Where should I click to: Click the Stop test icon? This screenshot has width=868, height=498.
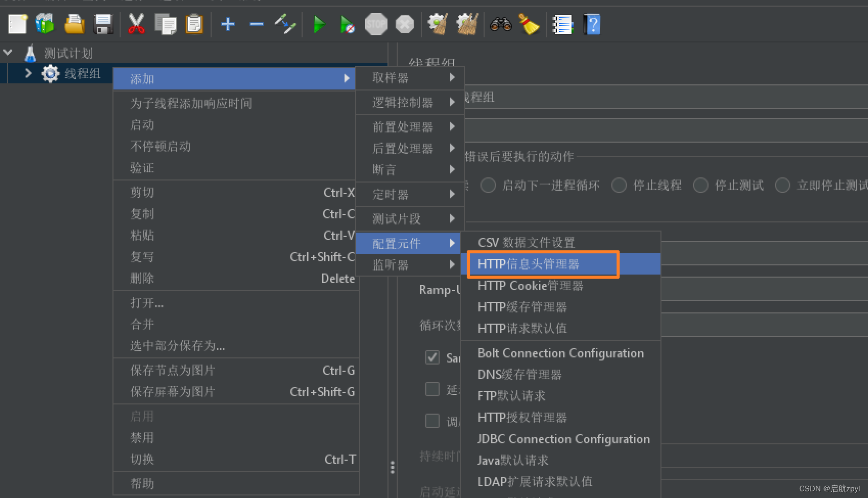(376, 24)
